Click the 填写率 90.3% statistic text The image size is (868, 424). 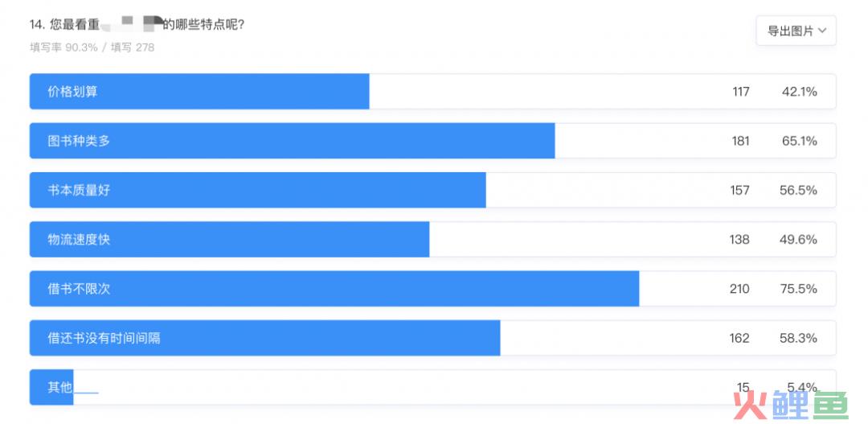click(x=63, y=47)
